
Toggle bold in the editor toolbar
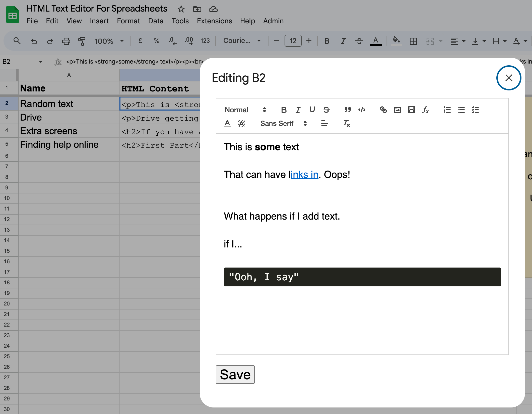(x=284, y=110)
